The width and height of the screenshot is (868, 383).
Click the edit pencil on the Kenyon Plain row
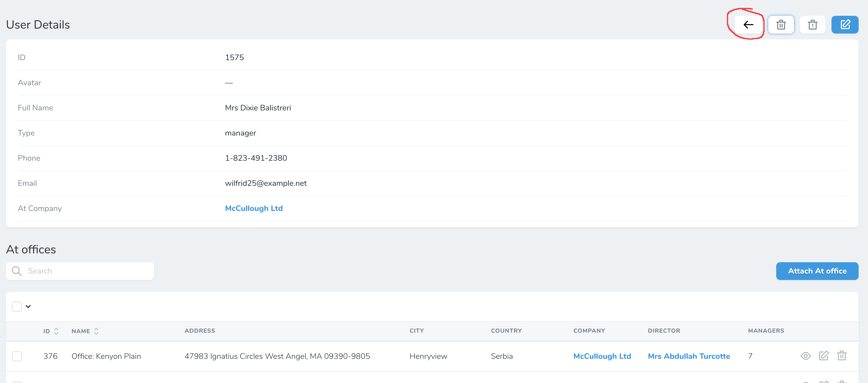pyautogui.click(x=824, y=356)
